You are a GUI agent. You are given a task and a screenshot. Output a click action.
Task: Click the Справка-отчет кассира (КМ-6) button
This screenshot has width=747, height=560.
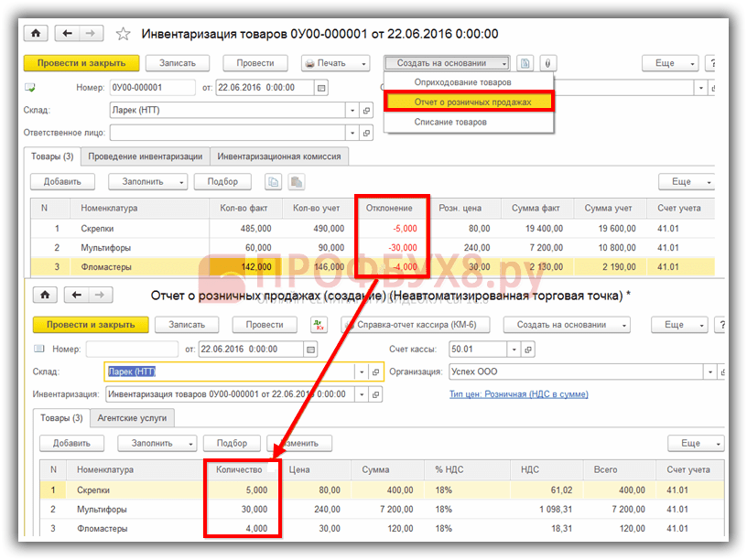(x=416, y=325)
